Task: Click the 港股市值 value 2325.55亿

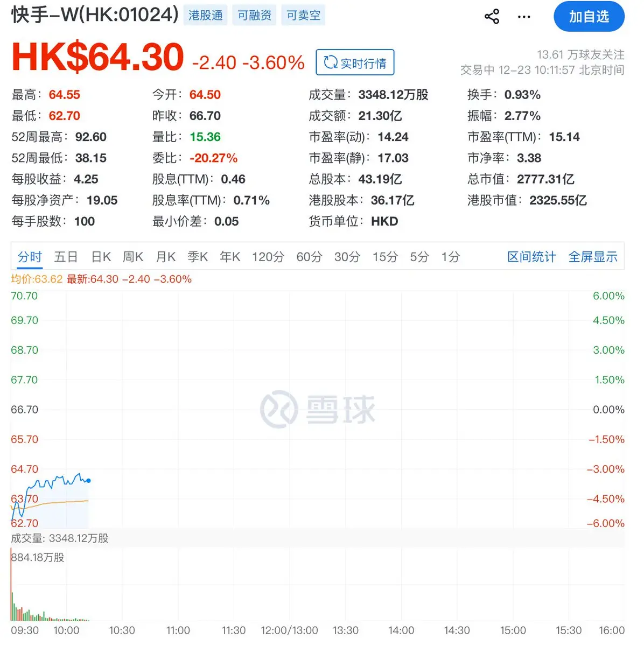Action: click(558, 200)
